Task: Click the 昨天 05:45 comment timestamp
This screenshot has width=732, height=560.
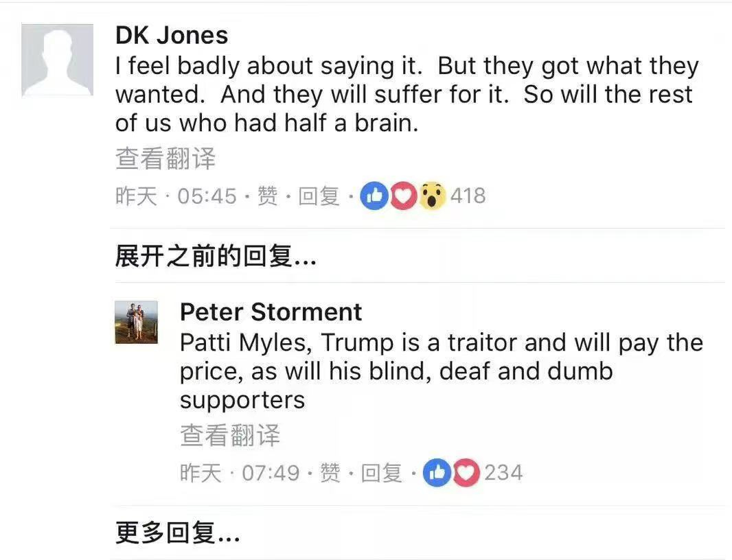Action: [x=176, y=196]
